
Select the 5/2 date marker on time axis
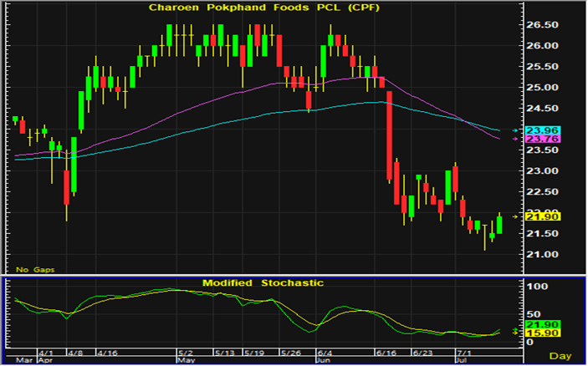coord(185,353)
